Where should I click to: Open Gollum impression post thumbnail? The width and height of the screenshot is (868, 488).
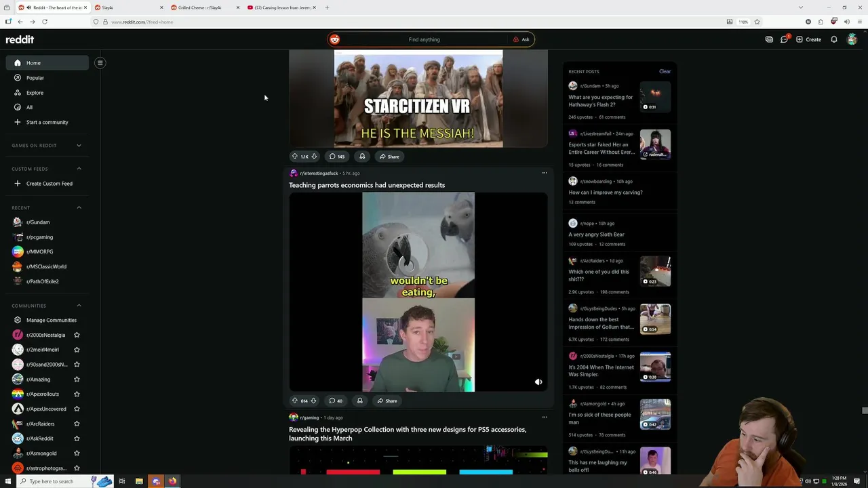[655, 319]
